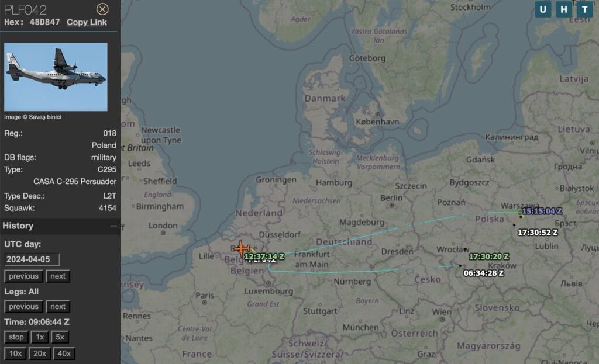Close the PLF042 aircraft info panel
Viewport: 599px width, 364px height.
point(102,9)
